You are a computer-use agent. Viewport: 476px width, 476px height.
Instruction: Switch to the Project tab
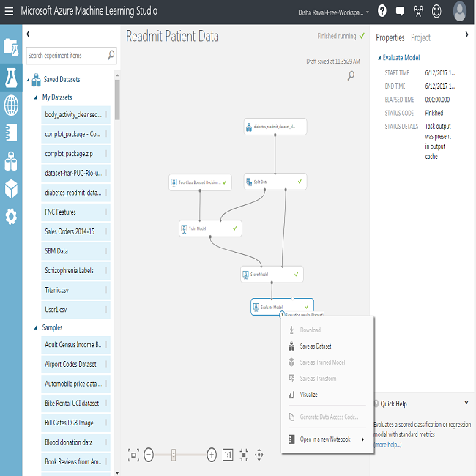[420, 37]
